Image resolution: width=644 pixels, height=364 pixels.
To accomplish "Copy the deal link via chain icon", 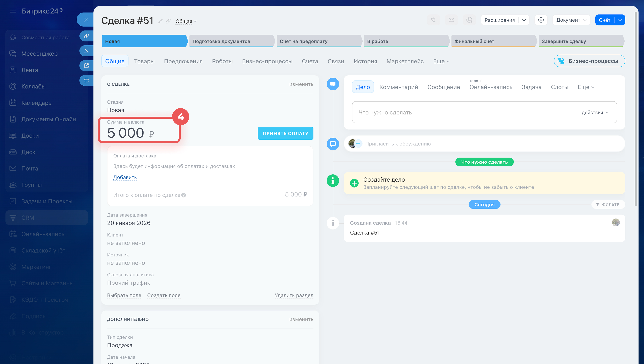I will pyautogui.click(x=168, y=21).
